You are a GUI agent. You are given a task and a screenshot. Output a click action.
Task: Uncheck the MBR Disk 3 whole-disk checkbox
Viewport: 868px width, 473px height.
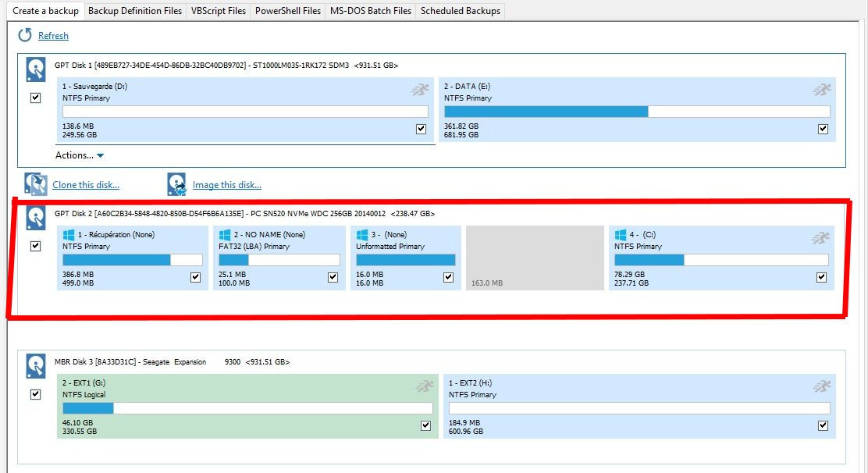(x=35, y=394)
